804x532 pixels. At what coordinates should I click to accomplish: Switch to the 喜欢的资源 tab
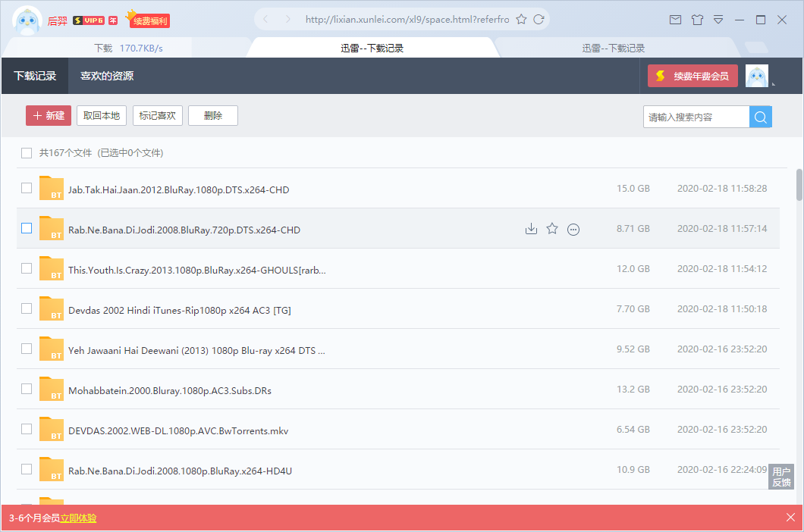107,76
